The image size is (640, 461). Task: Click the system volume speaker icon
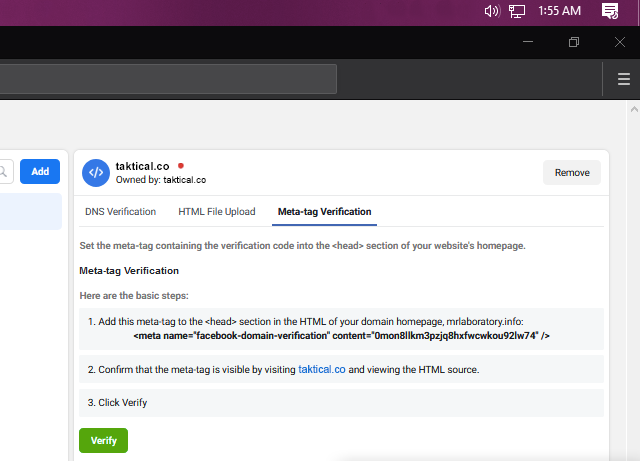click(491, 11)
